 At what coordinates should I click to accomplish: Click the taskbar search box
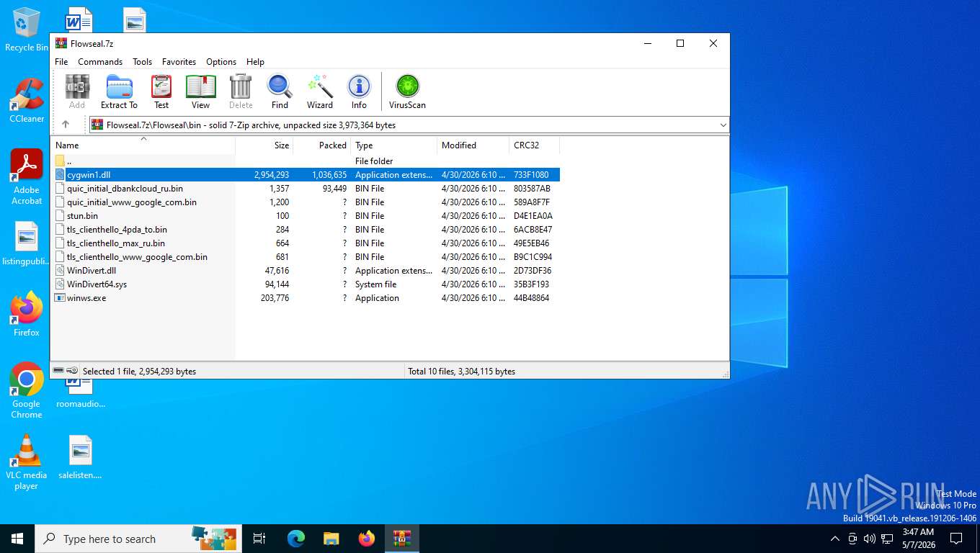point(137,539)
